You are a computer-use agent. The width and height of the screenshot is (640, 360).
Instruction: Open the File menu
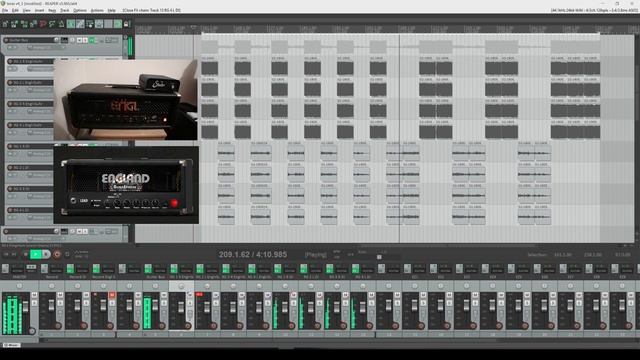tap(4, 10)
